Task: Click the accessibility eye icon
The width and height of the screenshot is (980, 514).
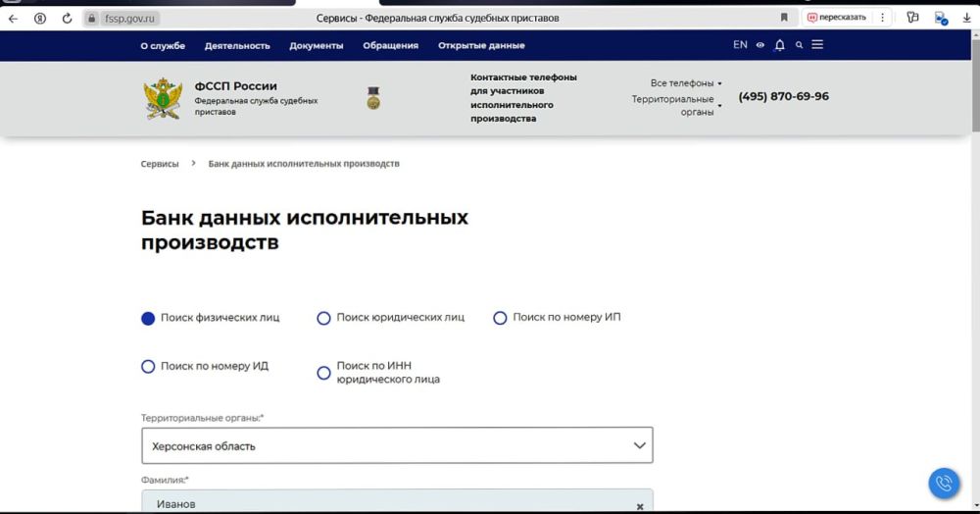Action: pyautogui.click(x=759, y=45)
